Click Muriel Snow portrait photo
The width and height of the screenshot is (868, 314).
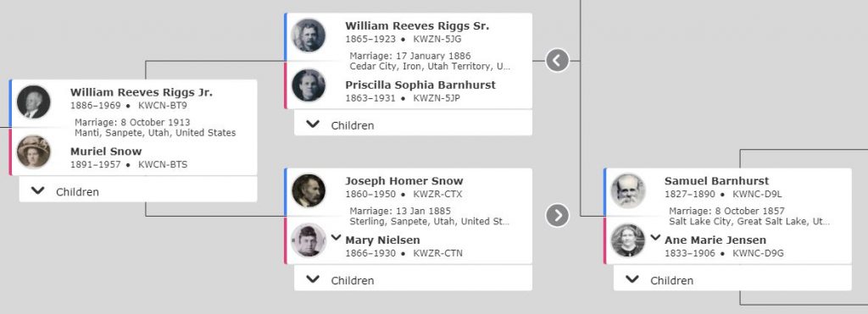33,151
